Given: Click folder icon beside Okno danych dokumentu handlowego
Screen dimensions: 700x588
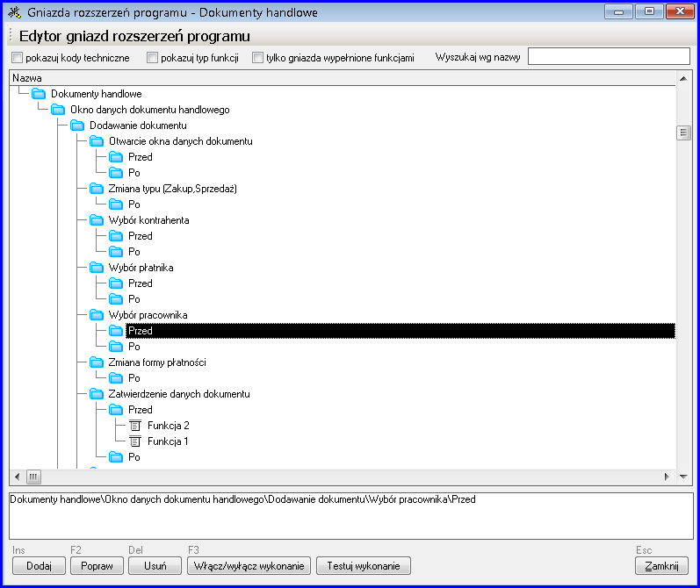Looking at the screenshot, I should click(58, 110).
